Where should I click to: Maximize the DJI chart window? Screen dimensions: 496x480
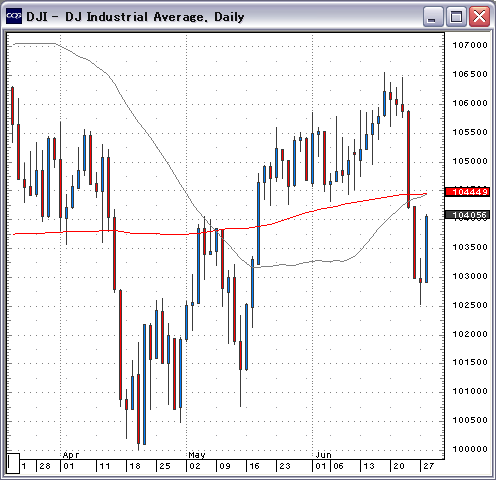tap(456, 16)
